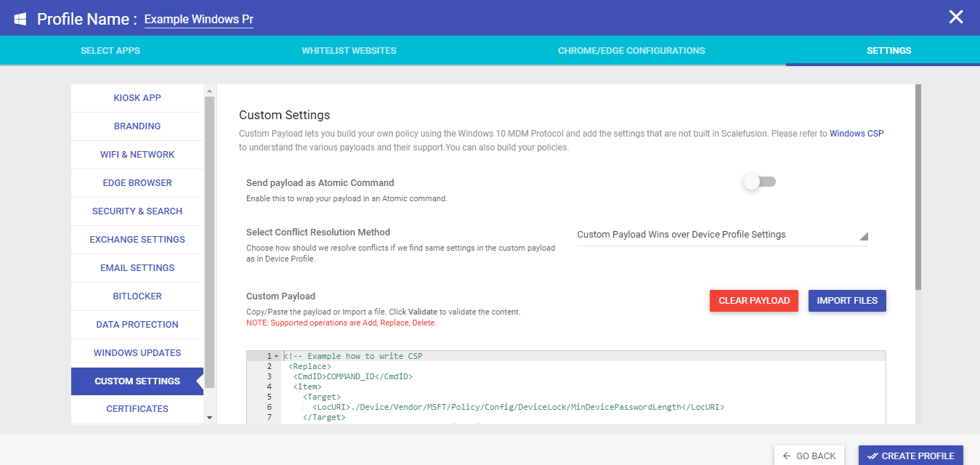Click the Profile Name input field

(x=199, y=20)
